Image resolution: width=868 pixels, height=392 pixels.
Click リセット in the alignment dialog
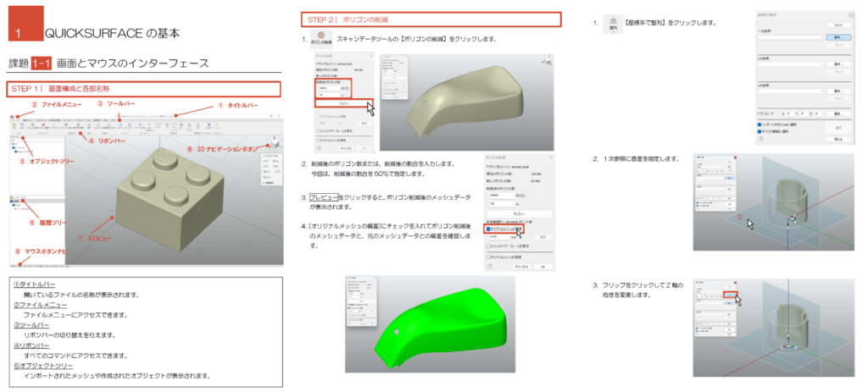click(x=838, y=25)
